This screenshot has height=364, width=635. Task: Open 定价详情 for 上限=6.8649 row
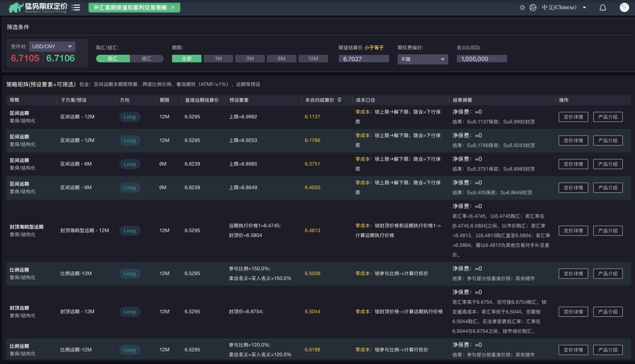point(573,188)
